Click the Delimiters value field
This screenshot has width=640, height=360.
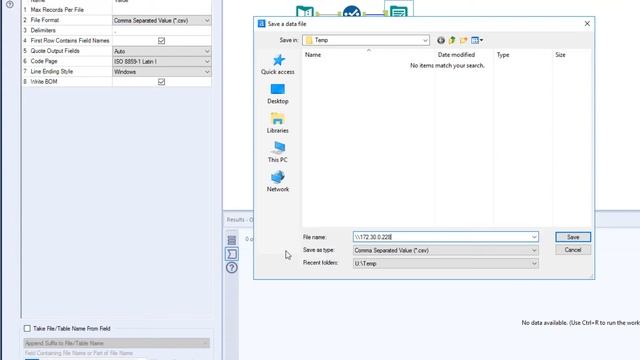[162, 31]
